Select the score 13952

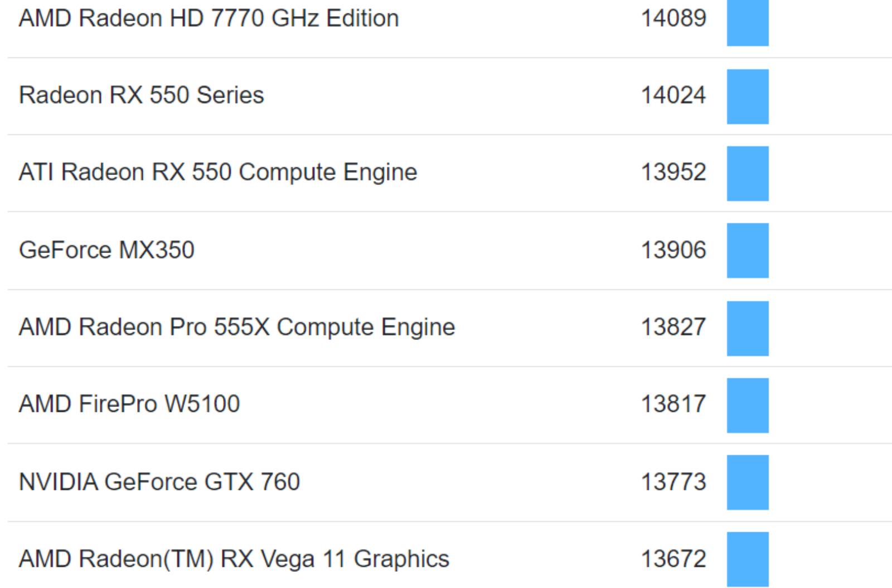[673, 172]
